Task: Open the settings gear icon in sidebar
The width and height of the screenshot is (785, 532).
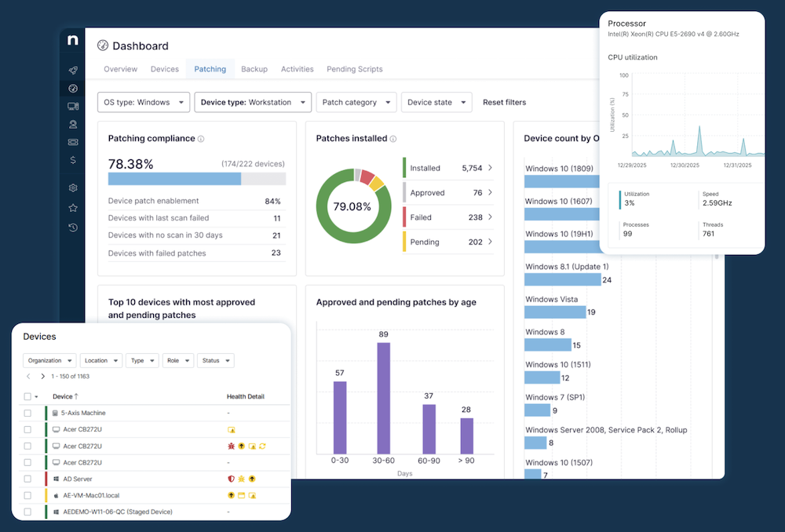Action: click(73, 188)
